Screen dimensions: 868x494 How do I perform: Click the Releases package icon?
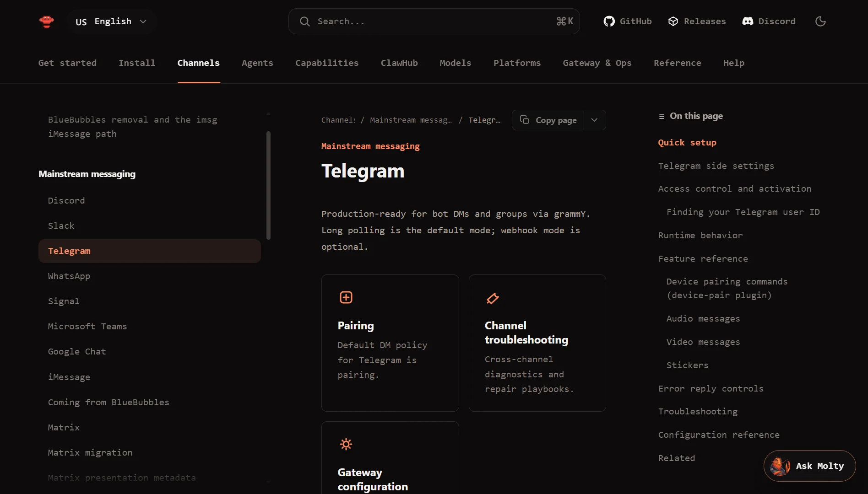coord(673,21)
